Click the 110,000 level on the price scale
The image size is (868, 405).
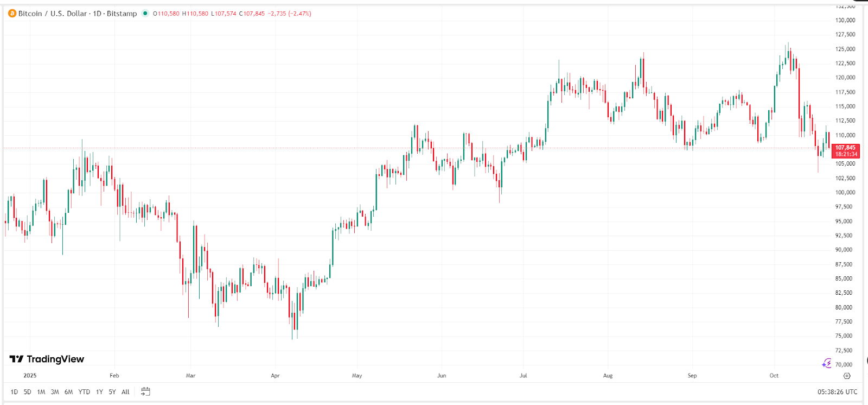844,135
